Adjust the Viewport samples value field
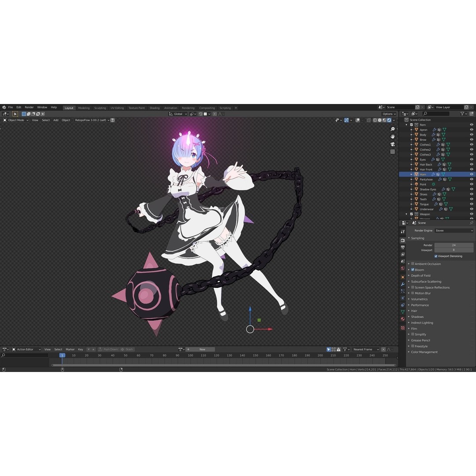 454,250
